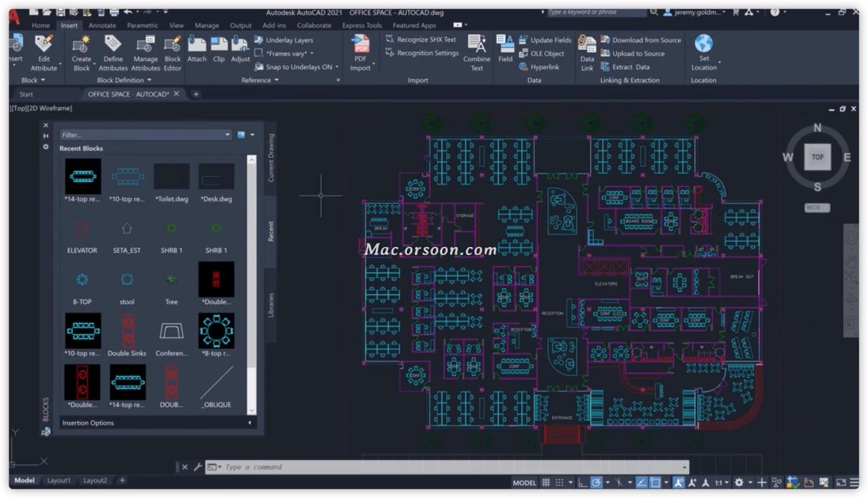Image resolution: width=868 pixels, height=498 pixels.
Task: Switch to the Layout1 tab
Action: 59,480
